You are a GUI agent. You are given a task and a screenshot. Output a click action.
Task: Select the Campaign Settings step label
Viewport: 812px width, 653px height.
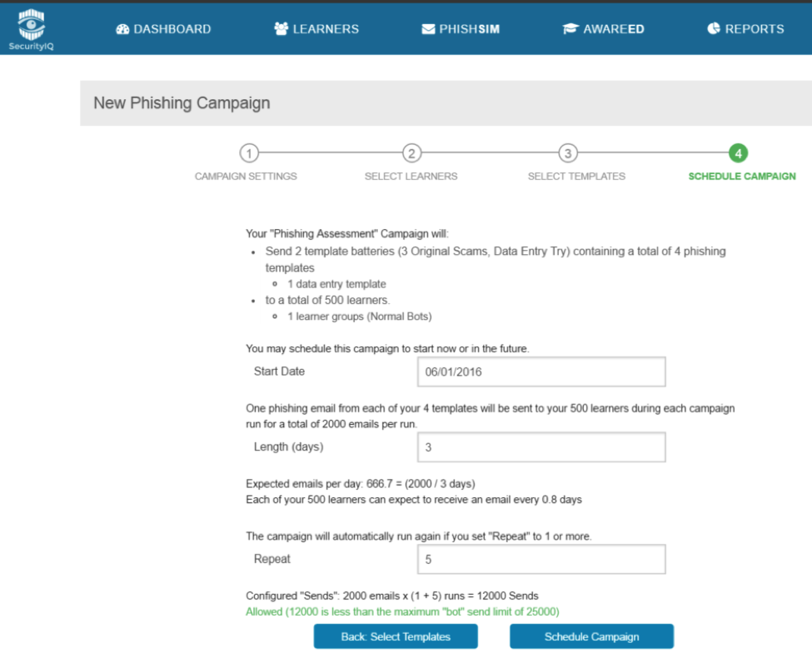coord(246,177)
